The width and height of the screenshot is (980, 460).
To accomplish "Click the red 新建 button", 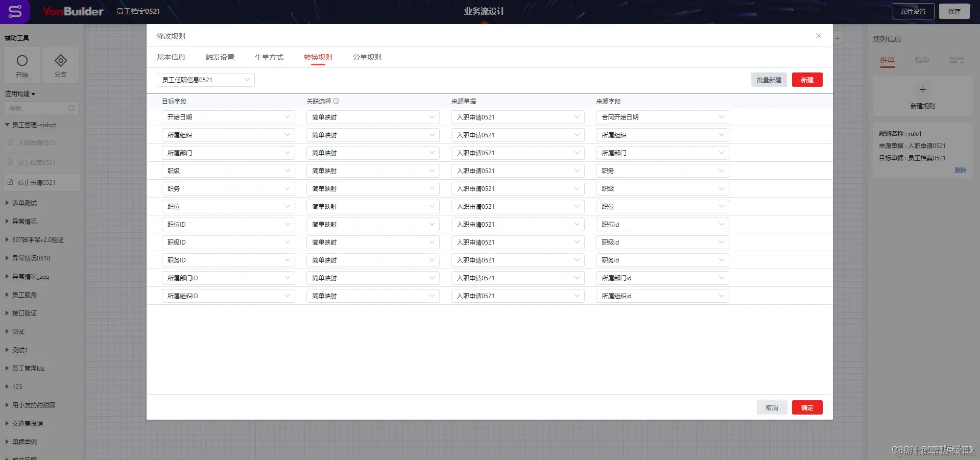I will (x=807, y=80).
